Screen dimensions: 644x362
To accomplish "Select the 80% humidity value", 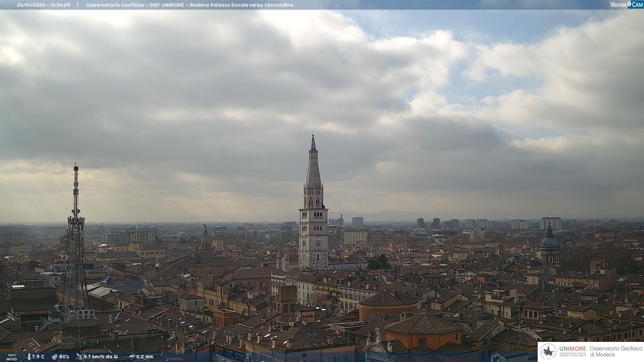I will (x=64, y=357).
